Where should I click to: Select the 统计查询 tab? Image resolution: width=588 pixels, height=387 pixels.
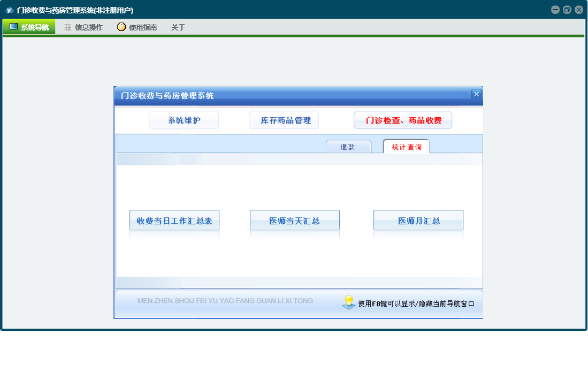(406, 147)
